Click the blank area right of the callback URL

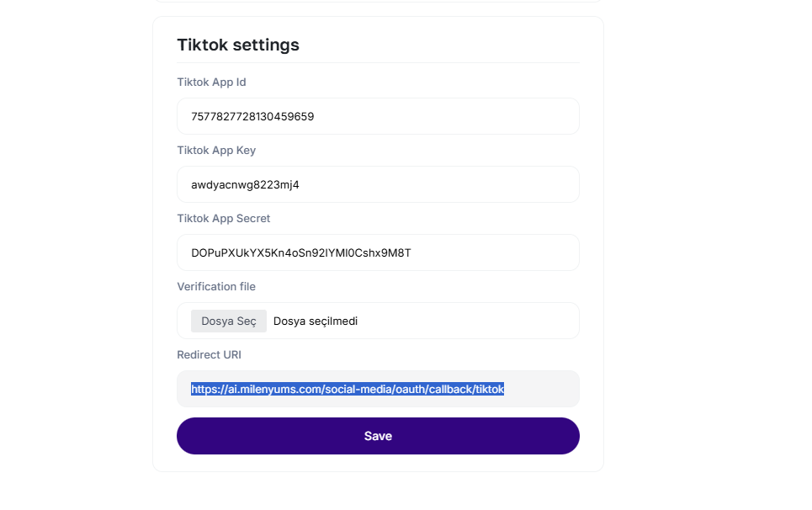tap(543, 389)
